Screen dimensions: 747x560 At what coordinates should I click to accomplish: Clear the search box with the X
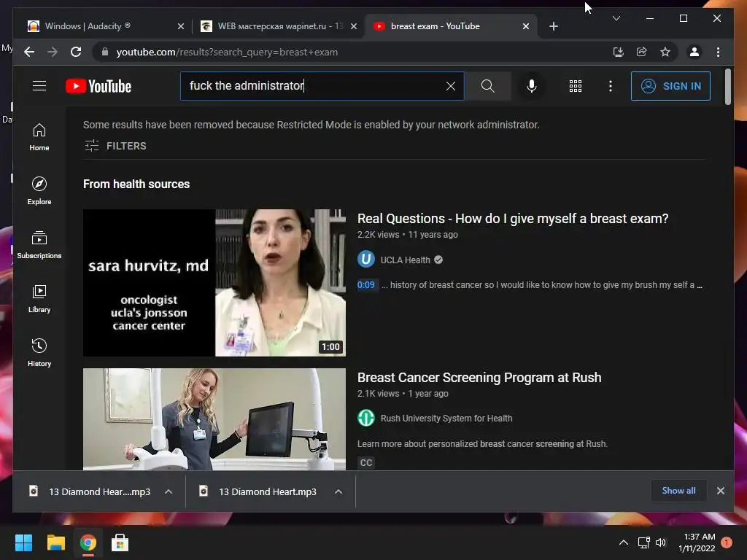(450, 86)
